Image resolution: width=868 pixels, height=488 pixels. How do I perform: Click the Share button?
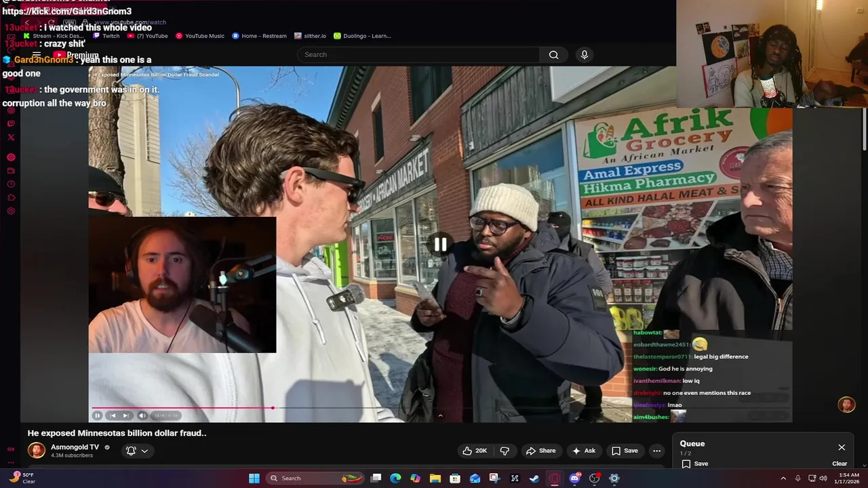540,451
